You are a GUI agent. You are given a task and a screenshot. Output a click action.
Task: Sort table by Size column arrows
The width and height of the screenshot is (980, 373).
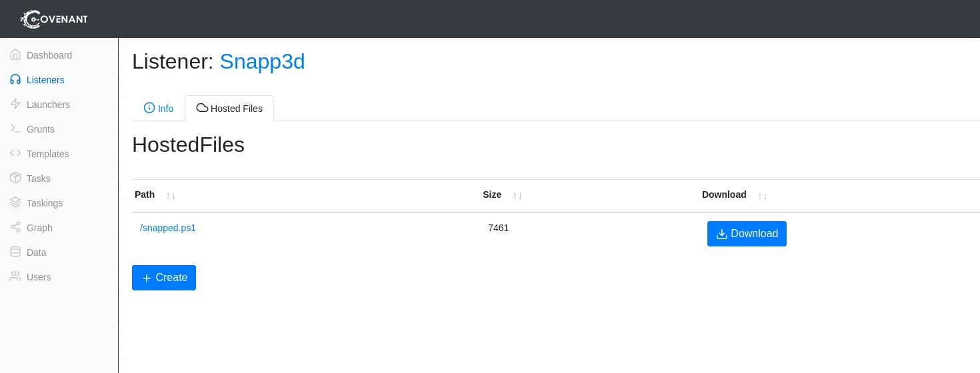pyautogui.click(x=517, y=196)
